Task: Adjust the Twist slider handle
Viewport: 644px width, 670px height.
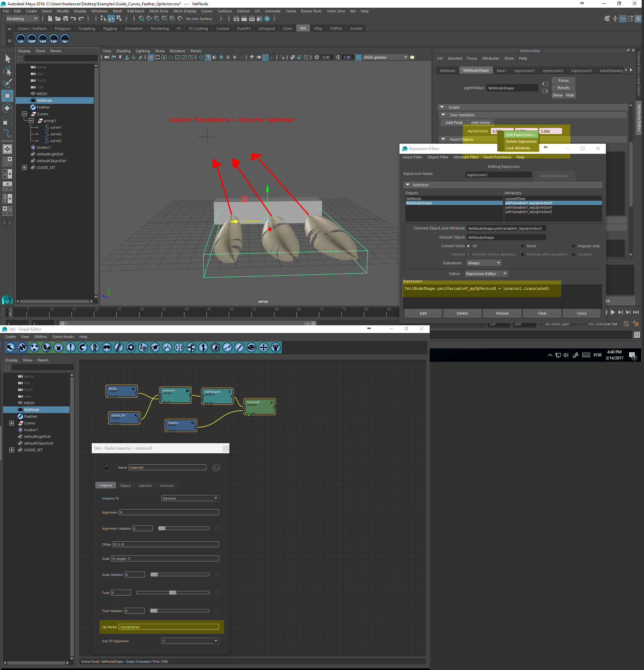Action: click(173, 593)
